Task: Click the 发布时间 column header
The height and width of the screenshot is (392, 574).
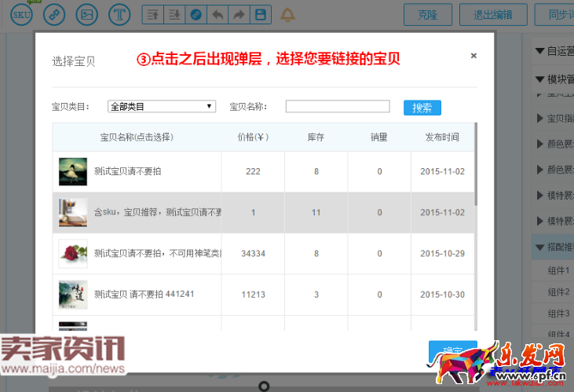Action: 442,137
